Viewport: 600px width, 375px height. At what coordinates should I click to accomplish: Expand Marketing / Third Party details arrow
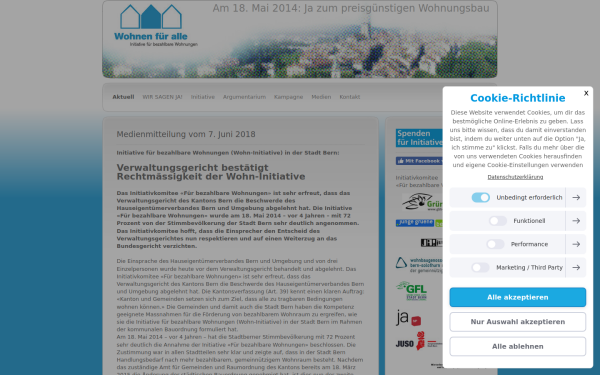coord(576,267)
